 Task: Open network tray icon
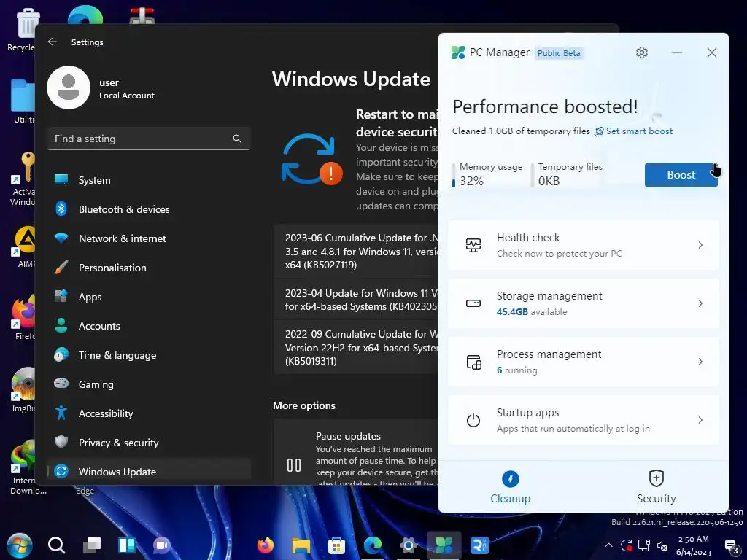click(644, 545)
